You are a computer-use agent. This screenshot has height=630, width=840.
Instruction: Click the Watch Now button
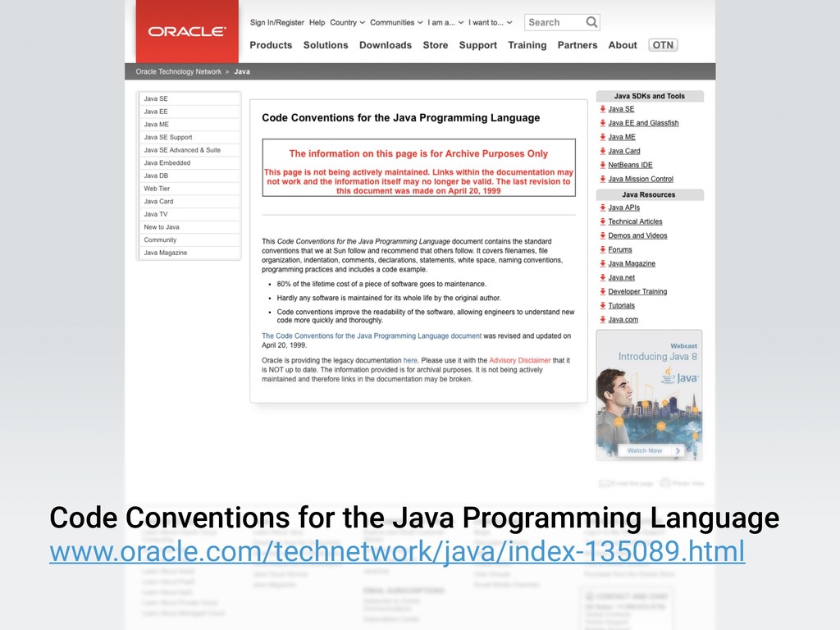[x=651, y=450]
